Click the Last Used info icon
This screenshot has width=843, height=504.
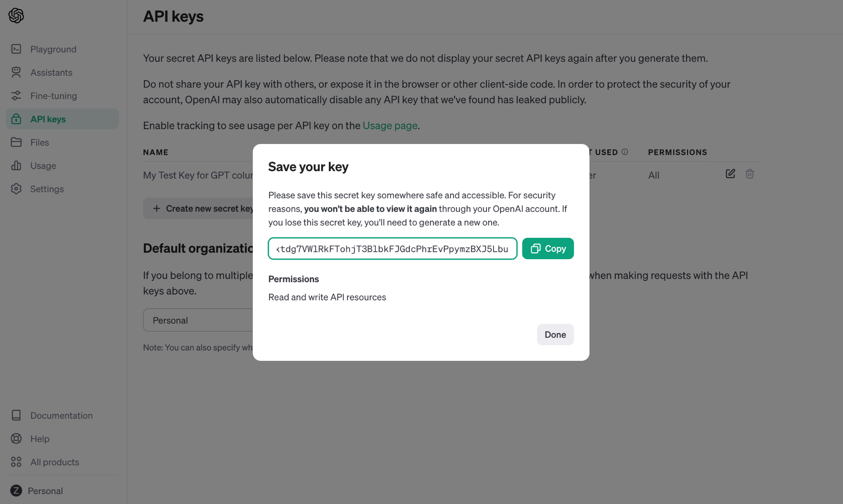[625, 152]
